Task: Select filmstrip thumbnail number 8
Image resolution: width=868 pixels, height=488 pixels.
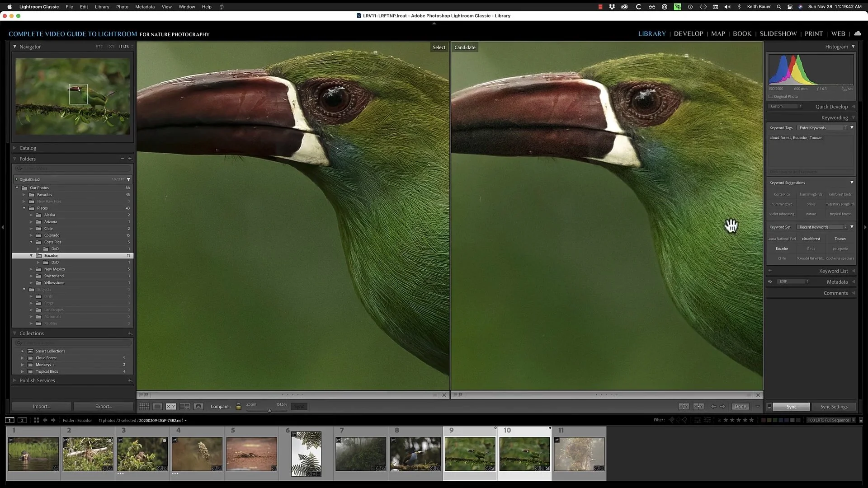Action: click(415, 454)
